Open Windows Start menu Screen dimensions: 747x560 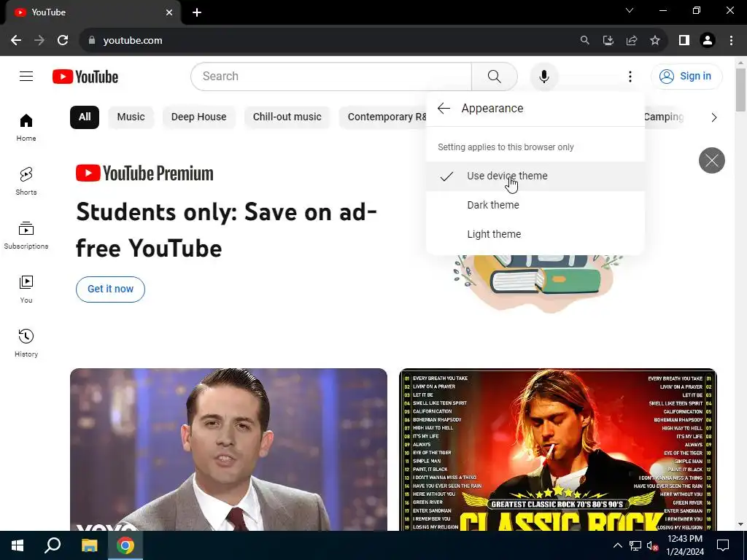pos(18,545)
